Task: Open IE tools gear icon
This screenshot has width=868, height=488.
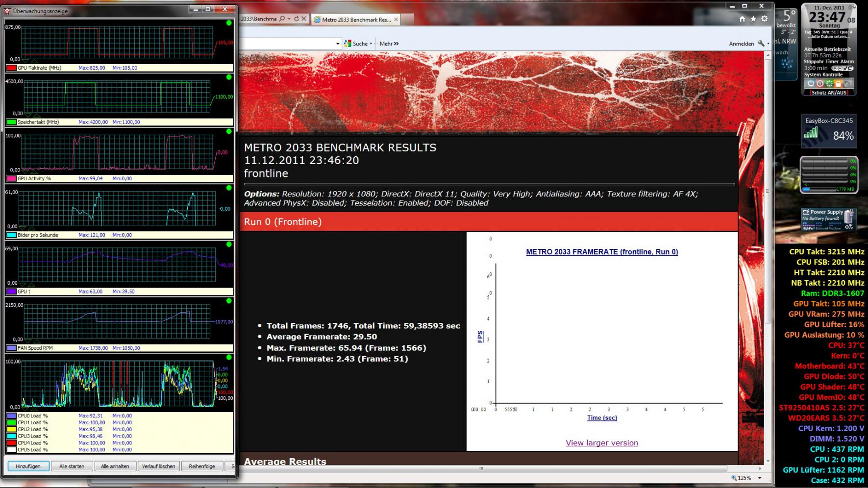Action: click(x=765, y=19)
